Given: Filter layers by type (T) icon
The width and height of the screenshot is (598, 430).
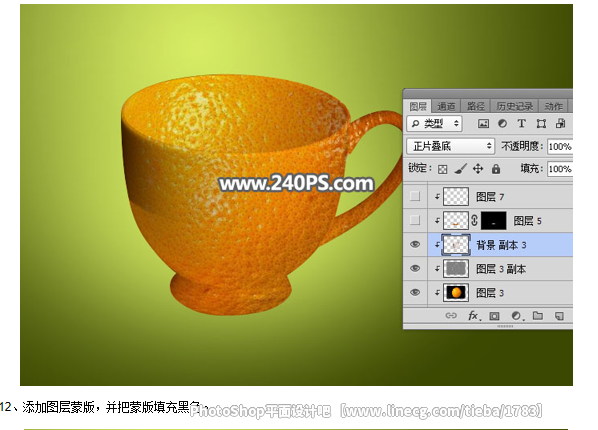Looking at the screenshot, I should [x=521, y=124].
